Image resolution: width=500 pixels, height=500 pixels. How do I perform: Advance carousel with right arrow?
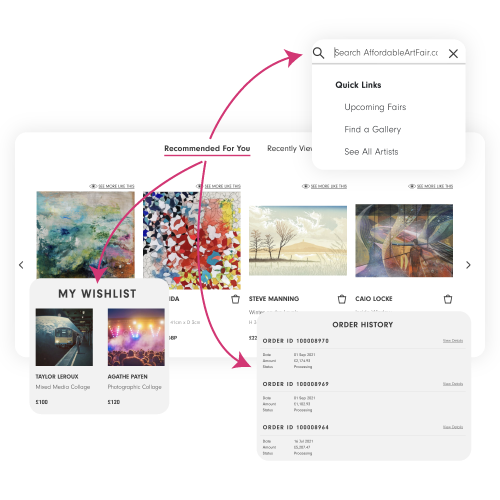(x=468, y=265)
